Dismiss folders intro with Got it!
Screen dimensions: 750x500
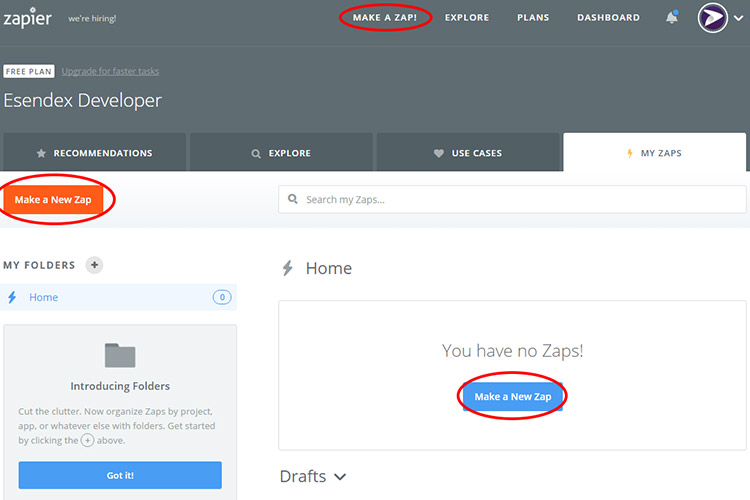click(120, 475)
